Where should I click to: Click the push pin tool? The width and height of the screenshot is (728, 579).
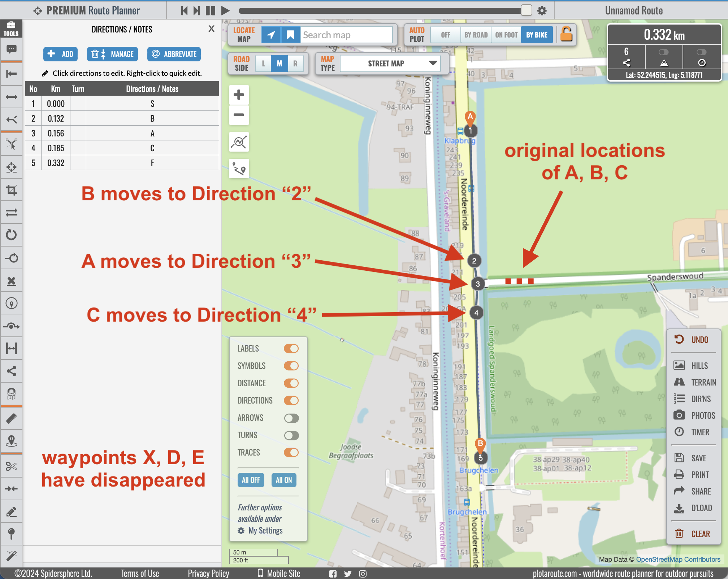[11, 534]
